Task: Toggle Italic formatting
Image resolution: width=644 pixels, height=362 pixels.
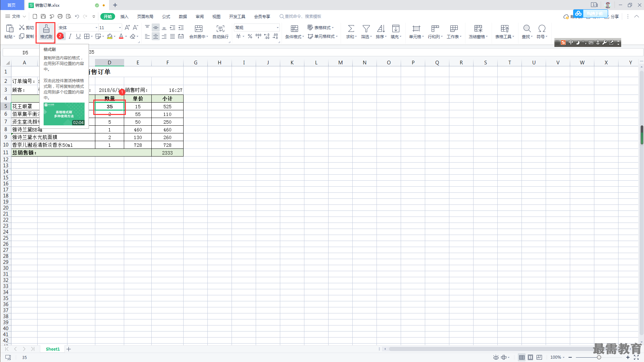Action: click(70, 36)
